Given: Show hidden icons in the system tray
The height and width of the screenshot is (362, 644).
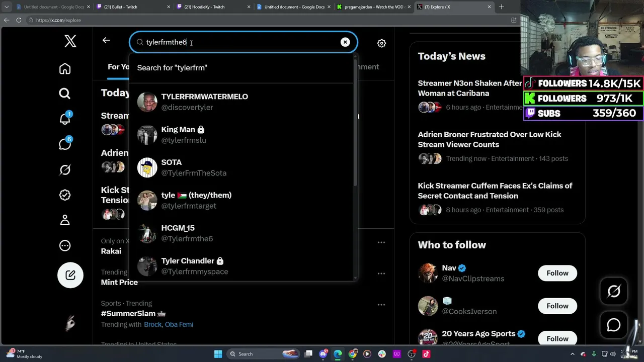Looking at the screenshot, I should [x=572, y=354].
